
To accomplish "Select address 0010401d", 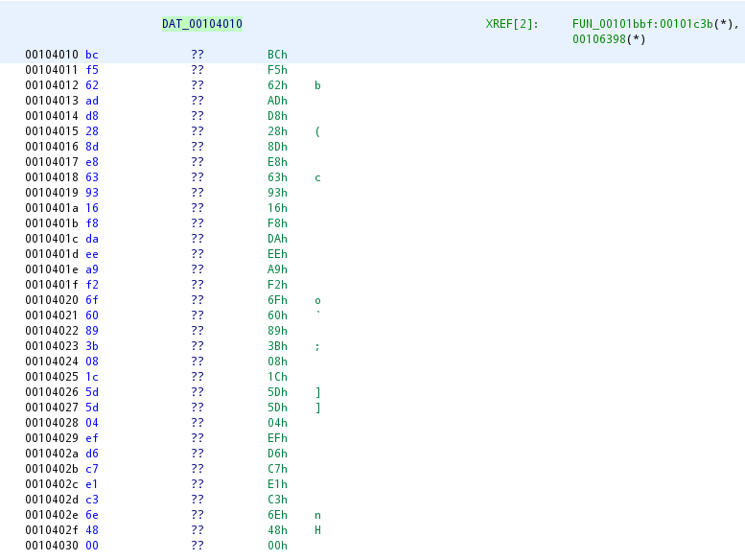I will 52,254.
